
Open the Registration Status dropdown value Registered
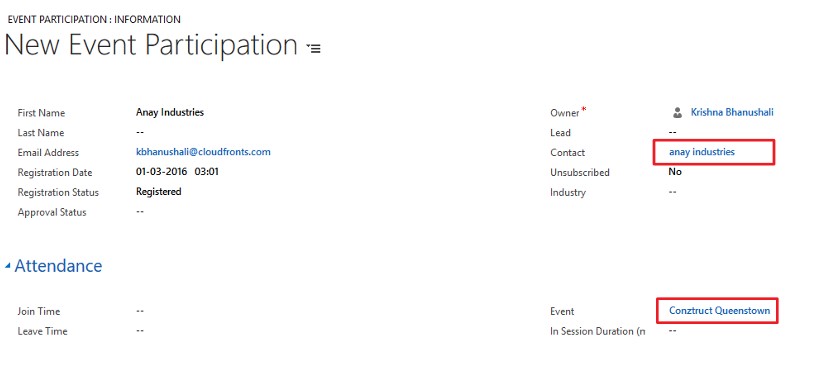pos(158,192)
